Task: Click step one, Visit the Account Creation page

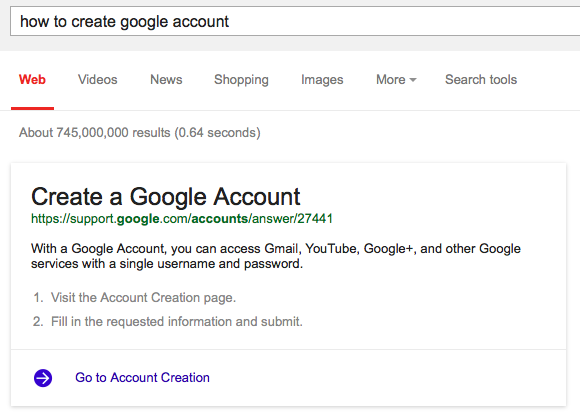Action: [x=143, y=298]
